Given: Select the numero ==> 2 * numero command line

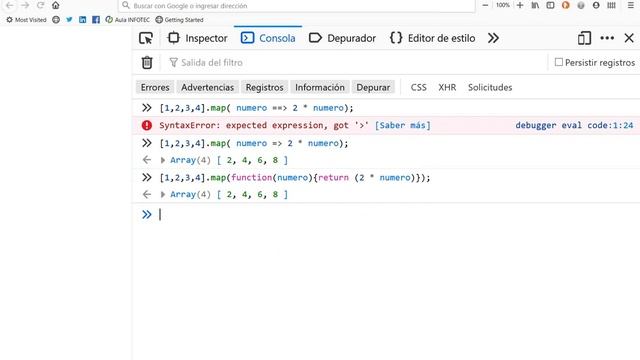Looking at the screenshot, I should (x=256, y=108).
